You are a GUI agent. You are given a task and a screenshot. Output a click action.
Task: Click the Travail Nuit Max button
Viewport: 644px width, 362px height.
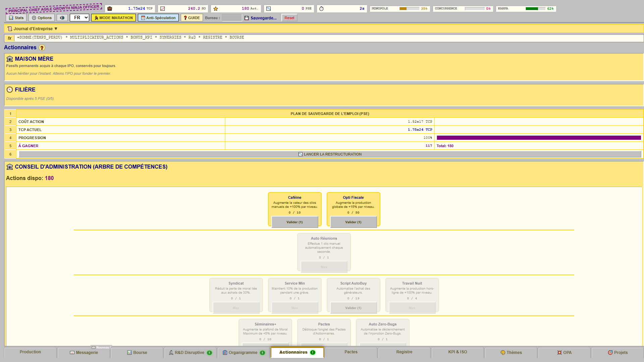pos(412,308)
